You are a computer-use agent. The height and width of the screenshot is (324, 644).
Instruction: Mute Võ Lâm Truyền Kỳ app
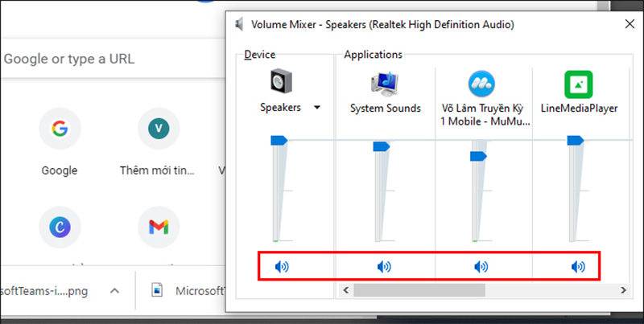point(481,266)
